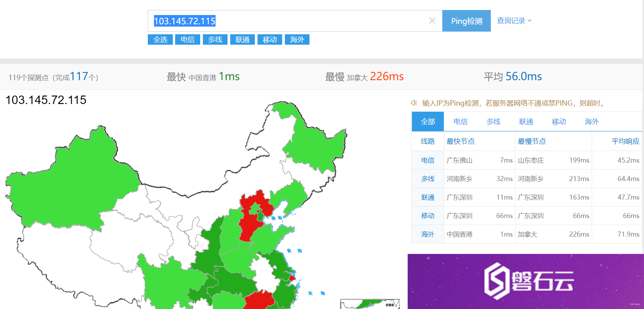Viewport: 644px width, 309px height.
Task: Open the 电信 row link in table
Action: pos(428,160)
